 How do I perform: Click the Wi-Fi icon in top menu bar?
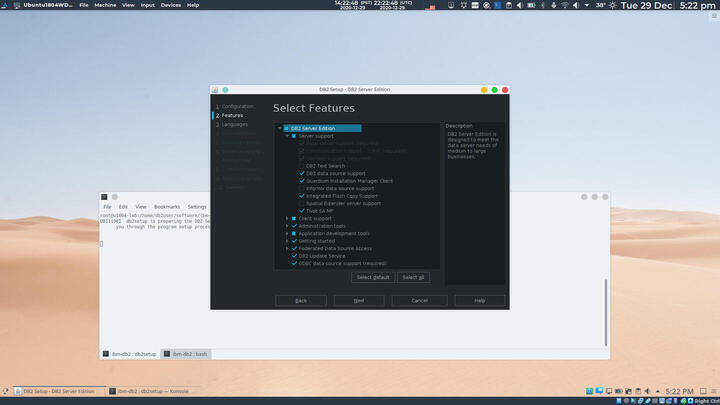tap(565, 5)
